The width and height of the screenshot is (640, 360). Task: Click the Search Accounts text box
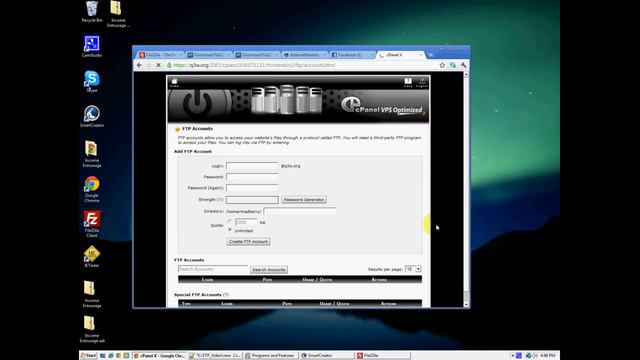pyautogui.click(x=213, y=269)
